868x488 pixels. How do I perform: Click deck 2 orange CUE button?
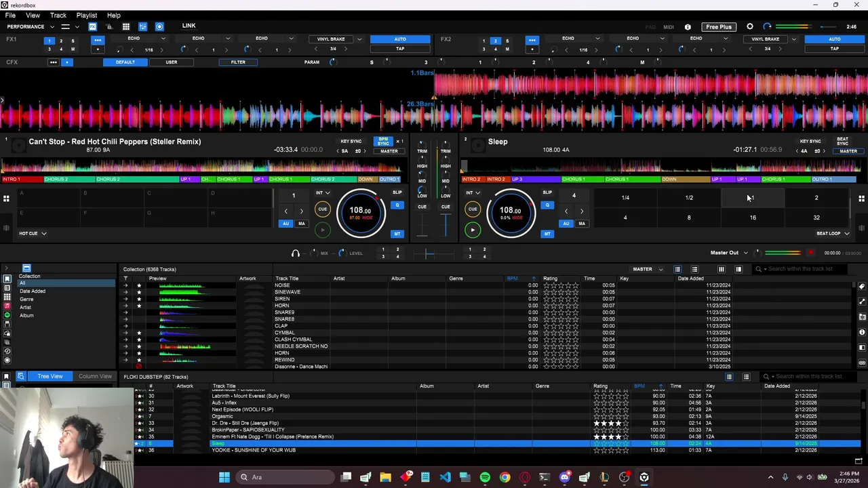473,209
